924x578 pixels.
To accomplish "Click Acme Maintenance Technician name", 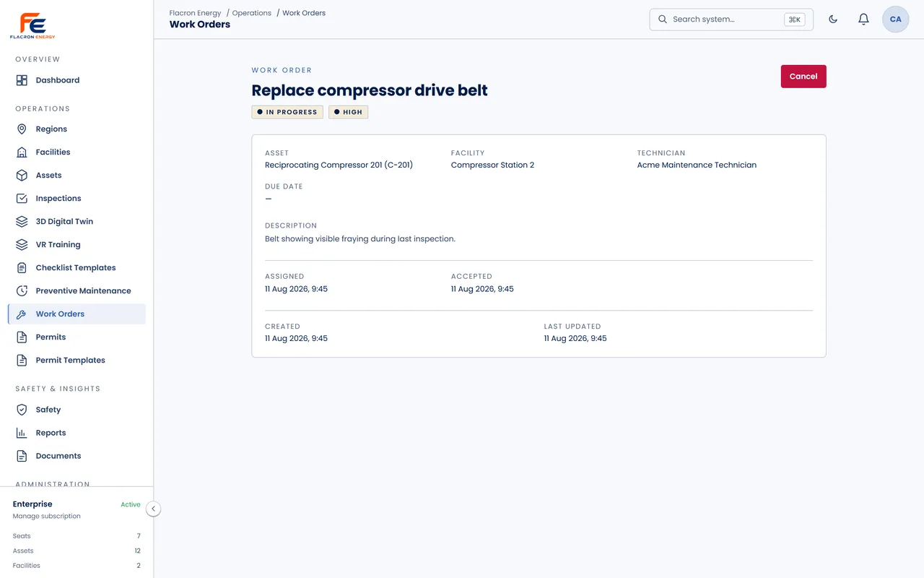I will 697,165.
